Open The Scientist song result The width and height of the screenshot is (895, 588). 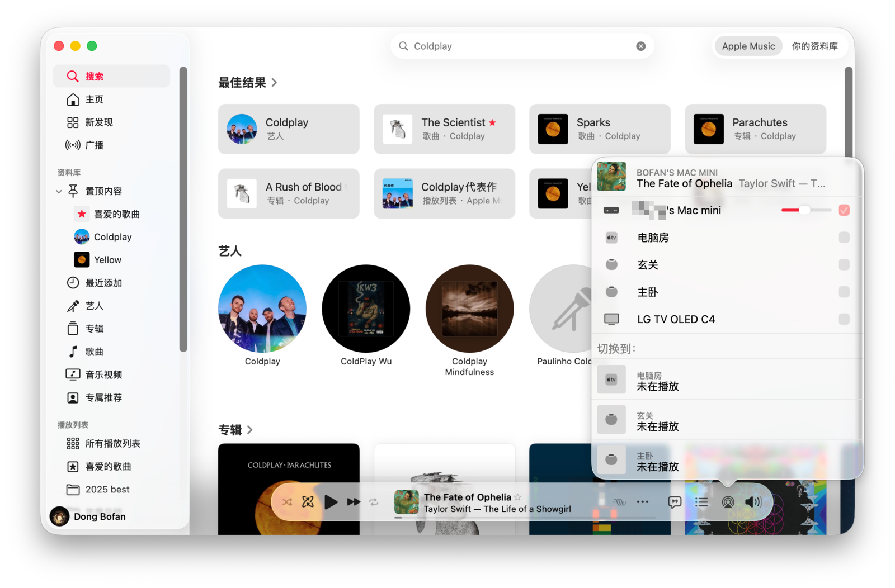coord(444,129)
